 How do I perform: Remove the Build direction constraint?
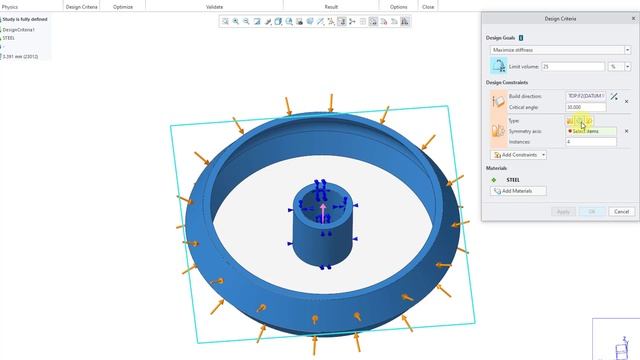pos(627,101)
